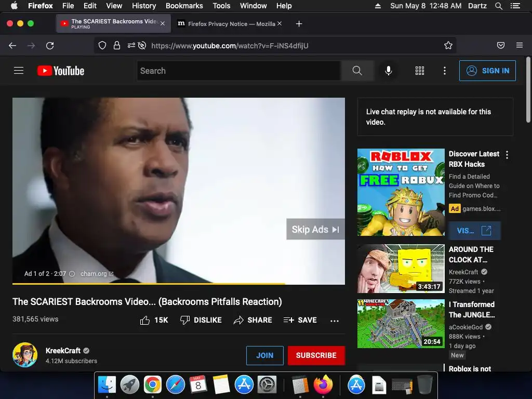This screenshot has width=532, height=399.
Task: Toggle DISLIKE on the video
Action: tap(201, 320)
